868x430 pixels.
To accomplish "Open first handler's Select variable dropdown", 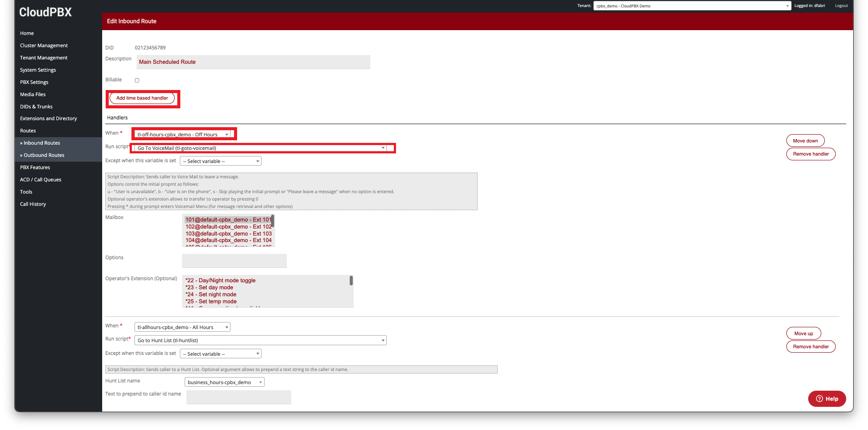I will 220,161.
